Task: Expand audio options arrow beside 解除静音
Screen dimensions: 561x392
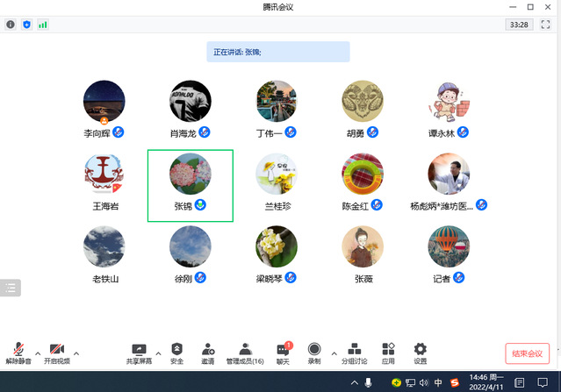Action: point(37,353)
